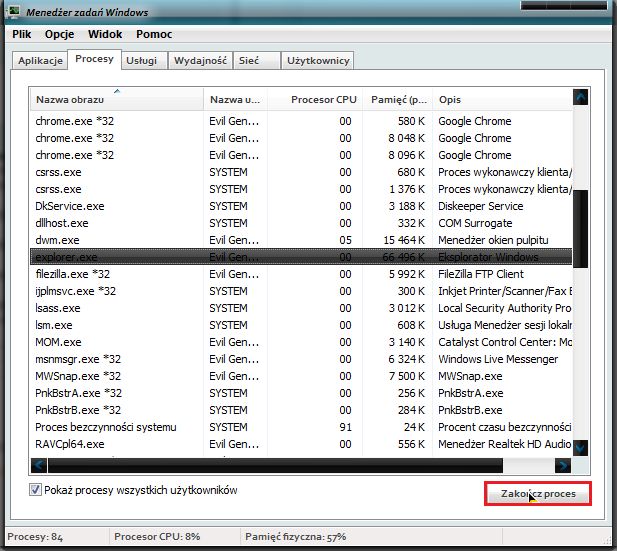The height and width of the screenshot is (551, 617).
Task: Open the Wydajność tab
Action: tap(200, 61)
